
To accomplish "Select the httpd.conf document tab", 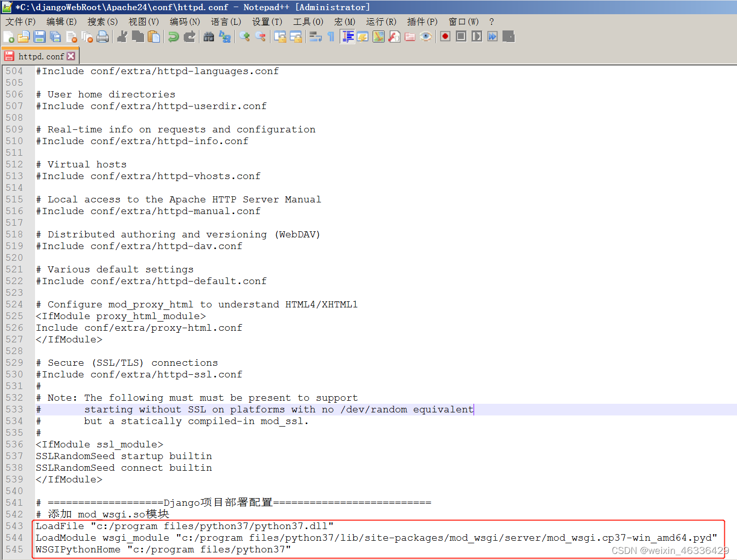I will click(x=41, y=56).
